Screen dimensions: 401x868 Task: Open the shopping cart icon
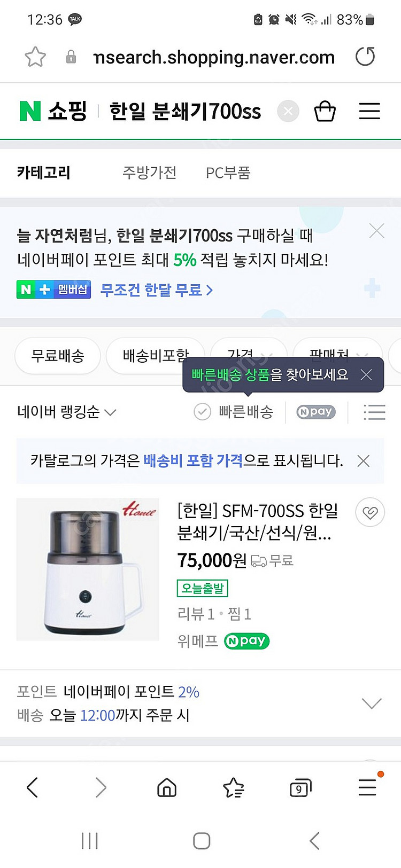click(x=325, y=111)
